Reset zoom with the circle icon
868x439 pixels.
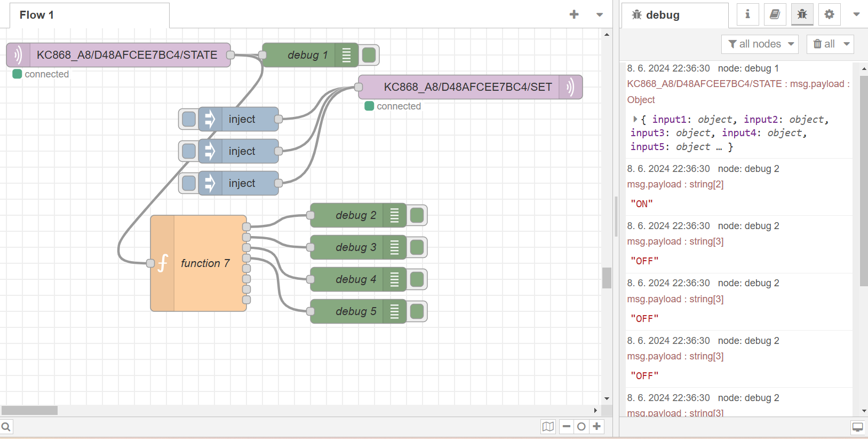[582, 426]
